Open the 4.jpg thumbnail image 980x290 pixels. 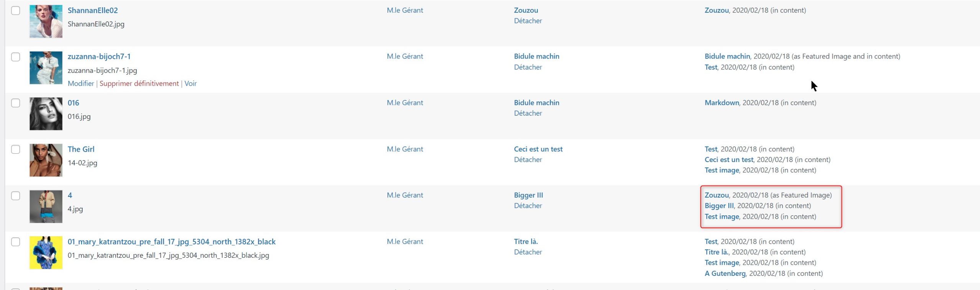pos(46,206)
